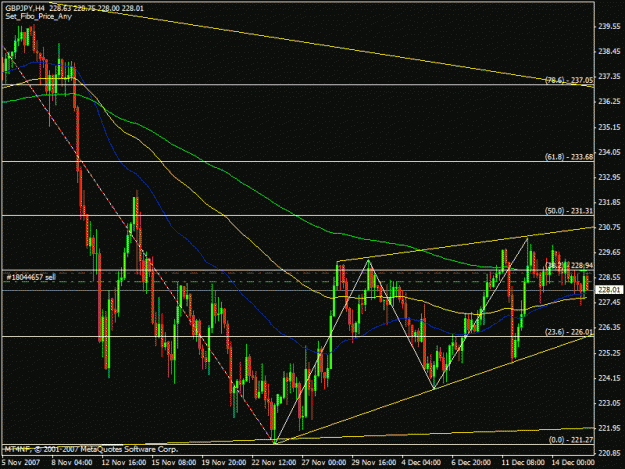The height and width of the screenshot is (469, 625).
Task: Select the (0.0) - 221.27 Fibonacci label
Action: pyautogui.click(x=571, y=440)
